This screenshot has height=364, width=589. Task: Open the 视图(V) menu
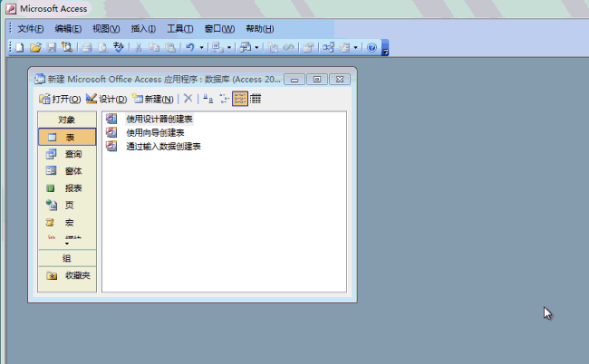pyautogui.click(x=106, y=29)
